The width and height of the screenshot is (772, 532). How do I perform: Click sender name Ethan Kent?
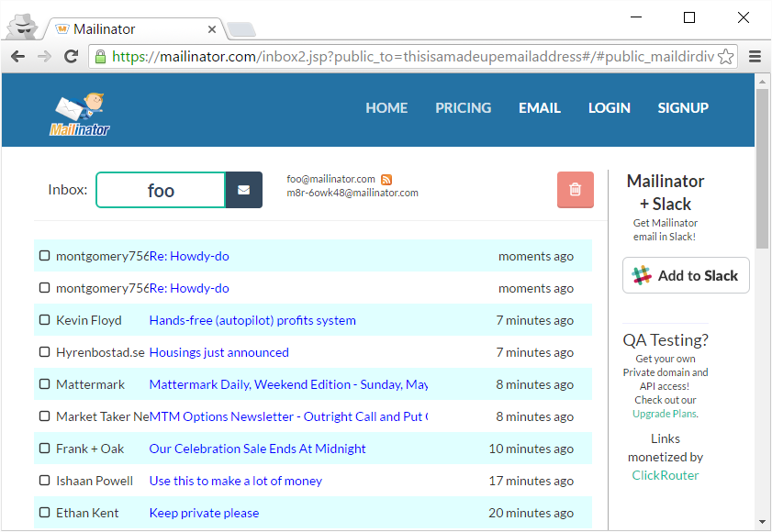87,513
